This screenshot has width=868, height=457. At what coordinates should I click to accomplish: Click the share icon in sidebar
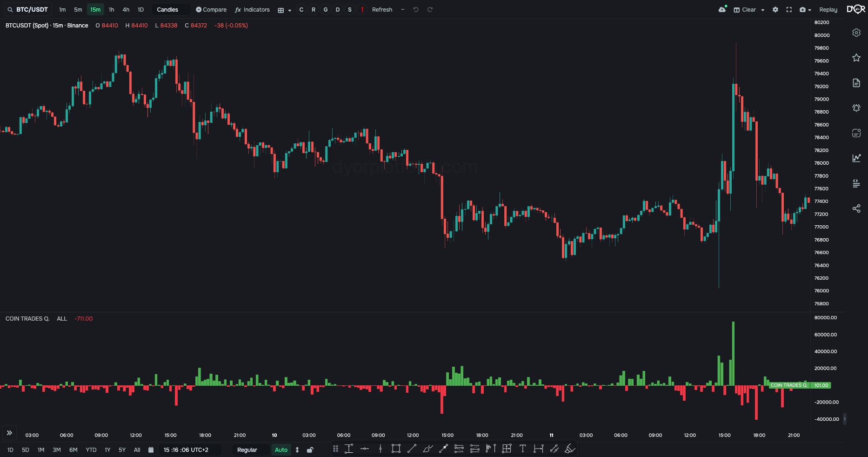coord(856,208)
